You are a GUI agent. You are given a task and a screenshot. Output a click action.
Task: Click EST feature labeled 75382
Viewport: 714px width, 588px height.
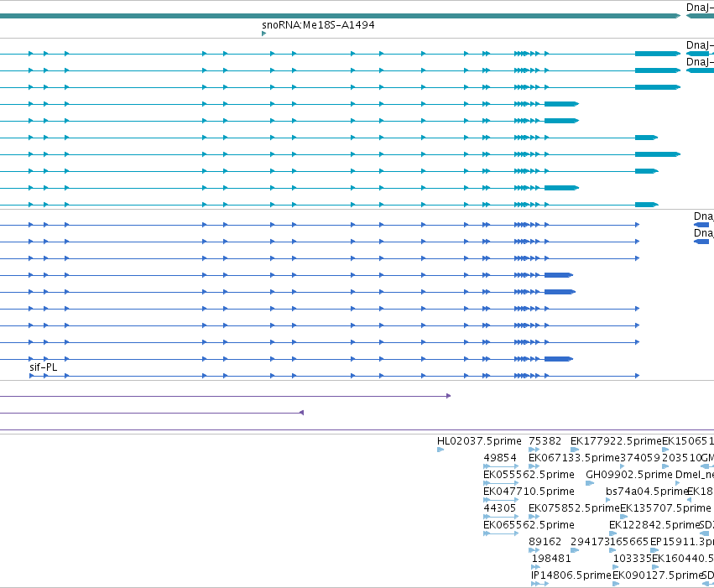click(x=545, y=441)
